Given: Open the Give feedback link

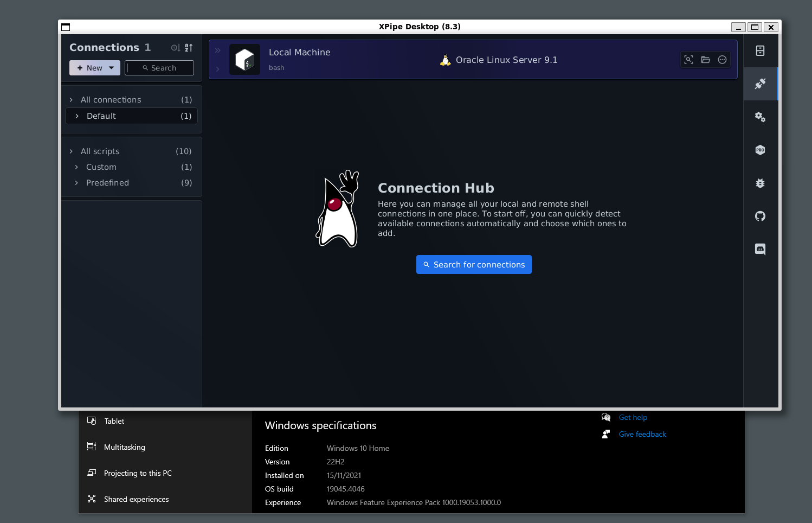Looking at the screenshot, I should [x=642, y=434].
